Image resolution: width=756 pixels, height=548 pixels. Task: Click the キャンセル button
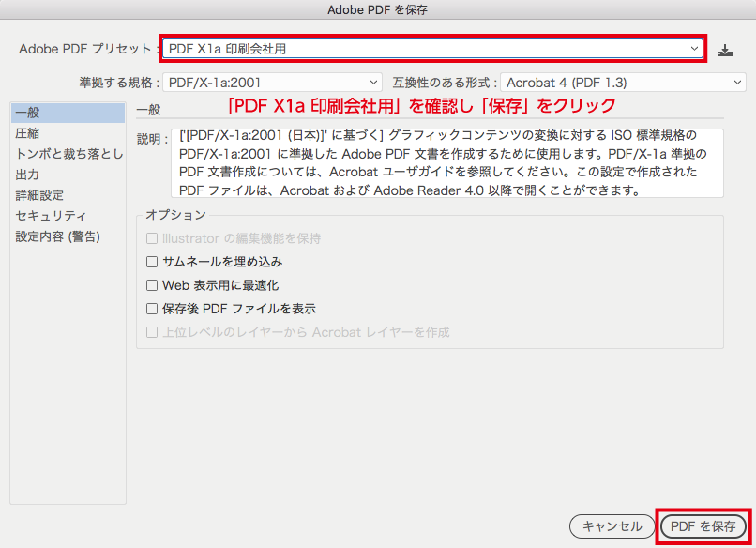(612, 526)
